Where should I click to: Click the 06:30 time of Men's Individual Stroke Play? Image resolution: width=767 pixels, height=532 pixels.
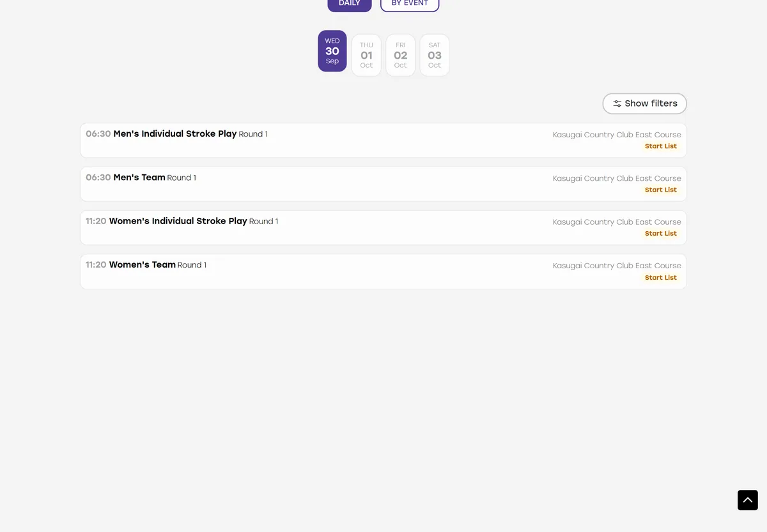98,134
